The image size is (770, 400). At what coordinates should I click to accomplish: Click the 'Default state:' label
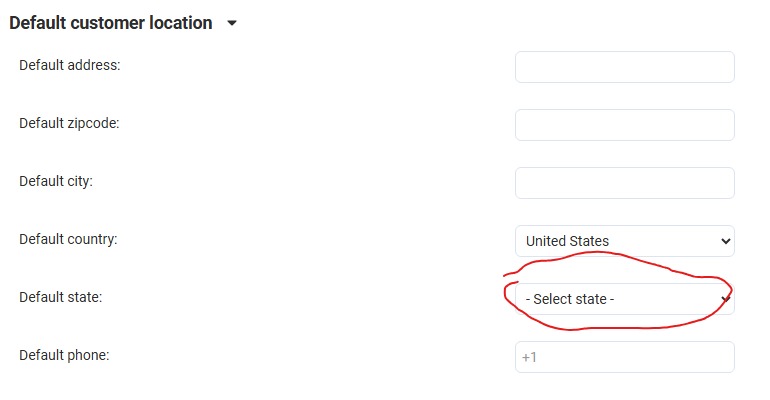click(x=60, y=297)
